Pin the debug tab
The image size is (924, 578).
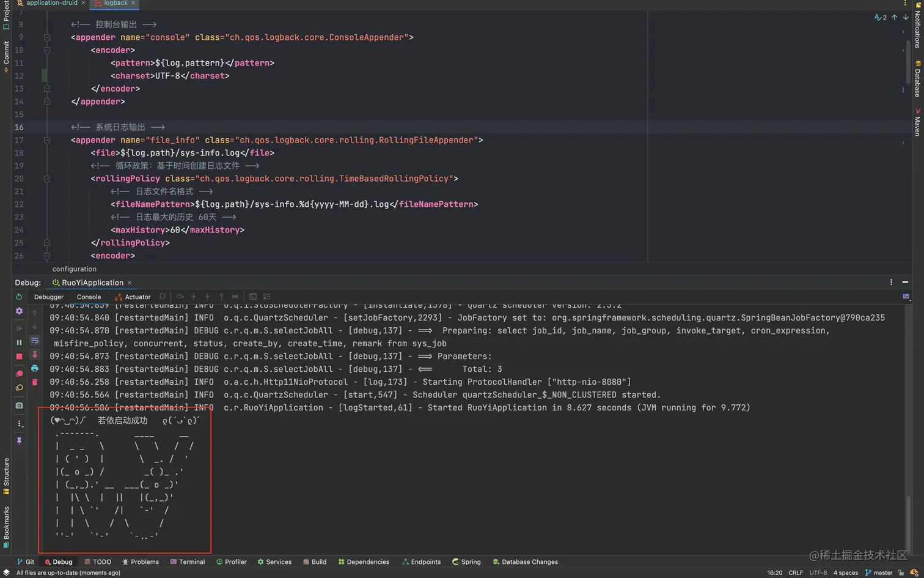(x=19, y=440)
